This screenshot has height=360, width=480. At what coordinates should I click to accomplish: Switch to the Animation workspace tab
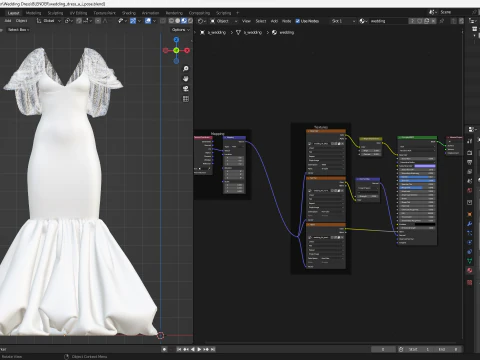point(150,13)
